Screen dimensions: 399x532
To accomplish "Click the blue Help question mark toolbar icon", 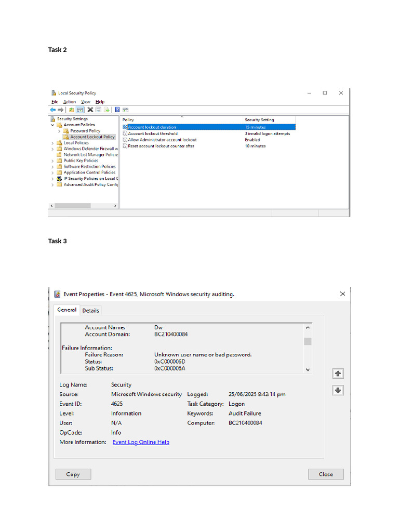I will 117,110.
